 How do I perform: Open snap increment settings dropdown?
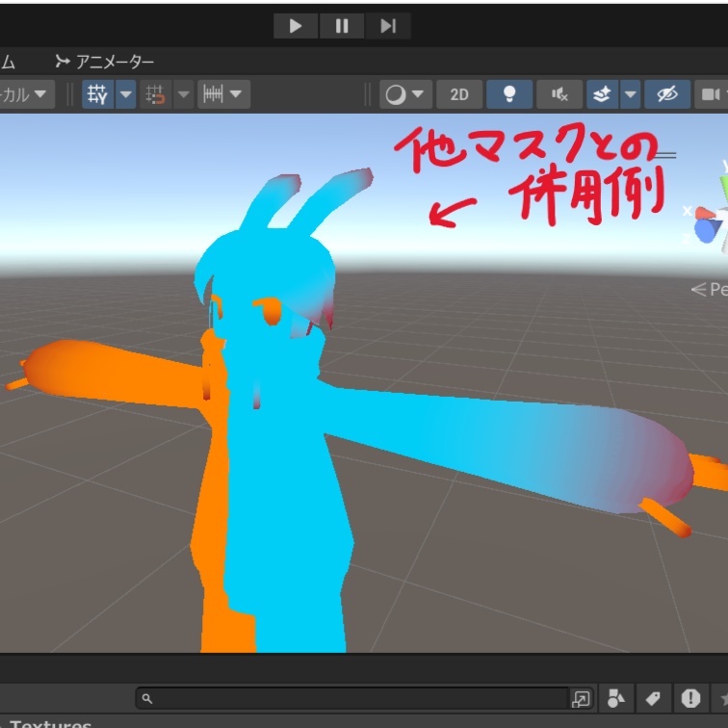[x=223, y=94]
